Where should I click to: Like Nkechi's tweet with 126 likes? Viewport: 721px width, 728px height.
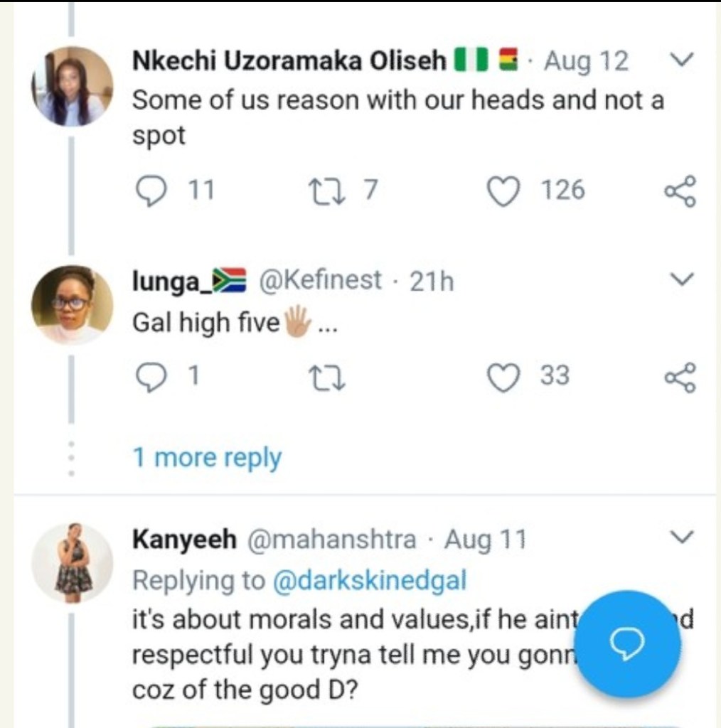coord(504,191)
